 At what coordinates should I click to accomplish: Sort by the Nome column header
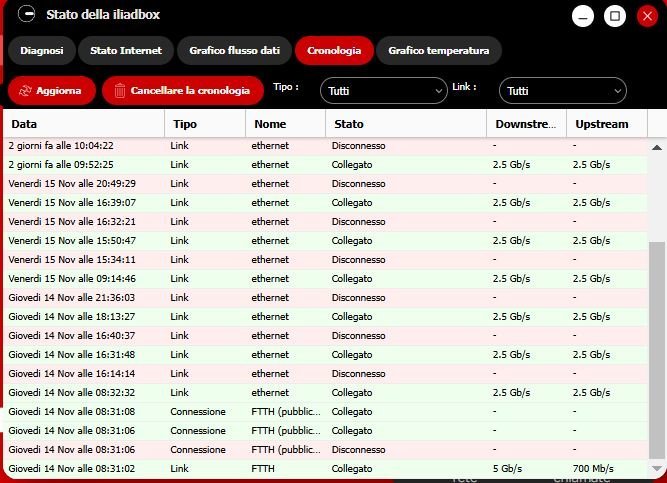point(285,124)
